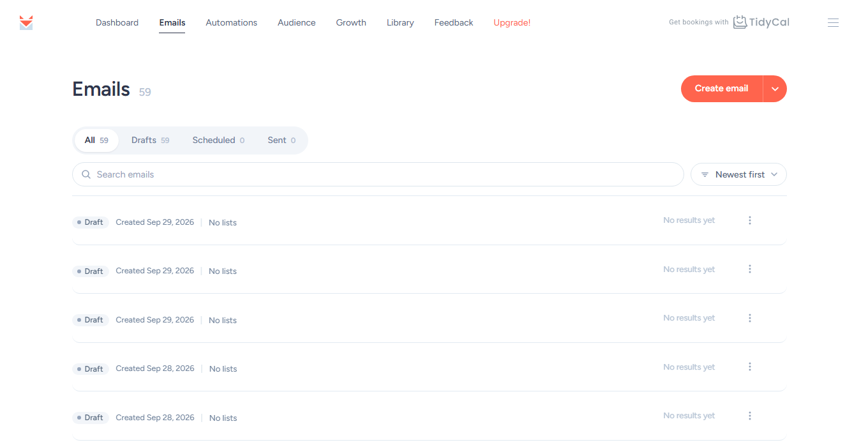
Task: Click the 59 count beside Emails heading
Action: coord(145,92)
